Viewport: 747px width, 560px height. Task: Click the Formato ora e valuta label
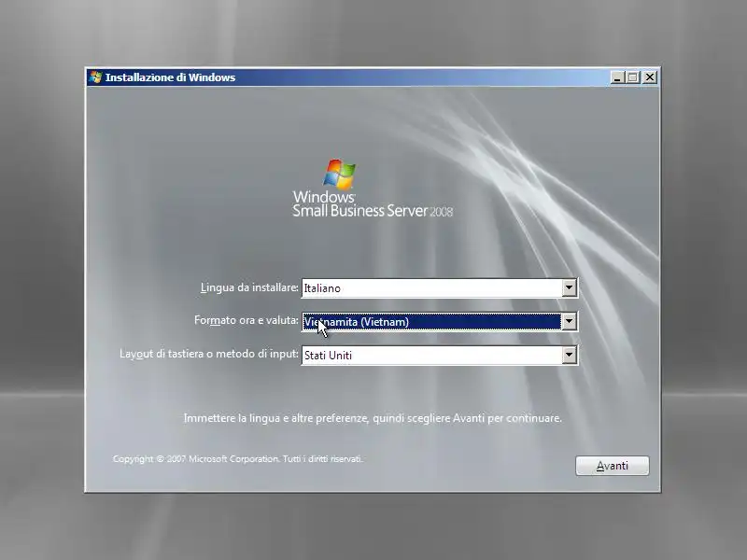tap(247, 320)
